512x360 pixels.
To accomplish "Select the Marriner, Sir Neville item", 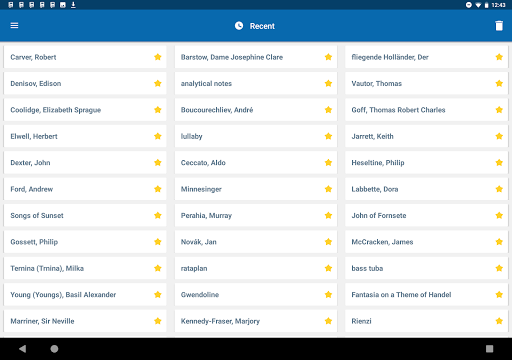I will click(x=85, y=321).
